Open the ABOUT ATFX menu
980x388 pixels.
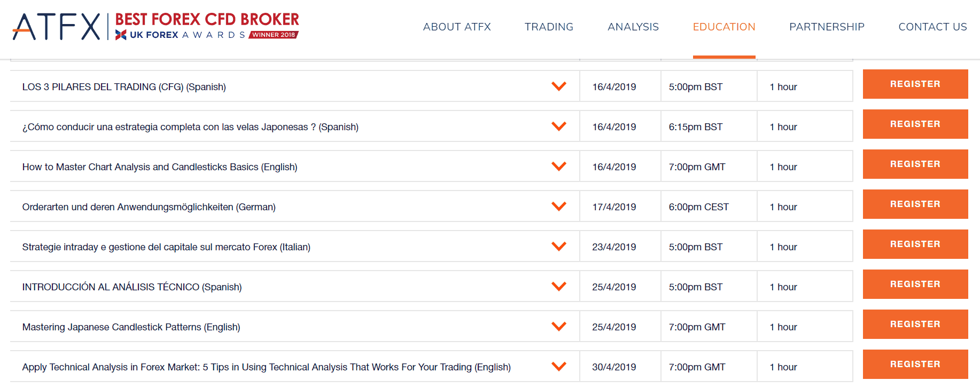point(457,27)
